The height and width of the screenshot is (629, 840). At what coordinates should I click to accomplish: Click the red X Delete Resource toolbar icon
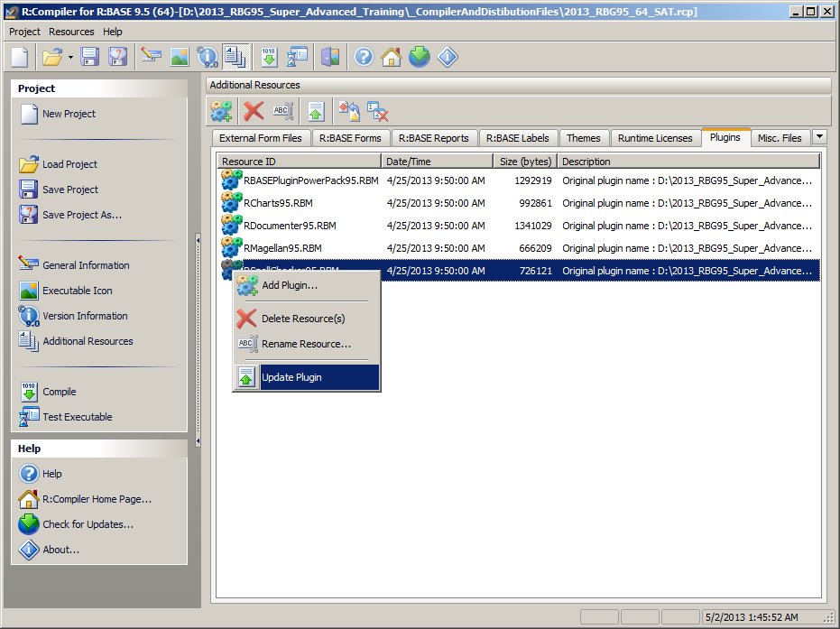(254, 111)
